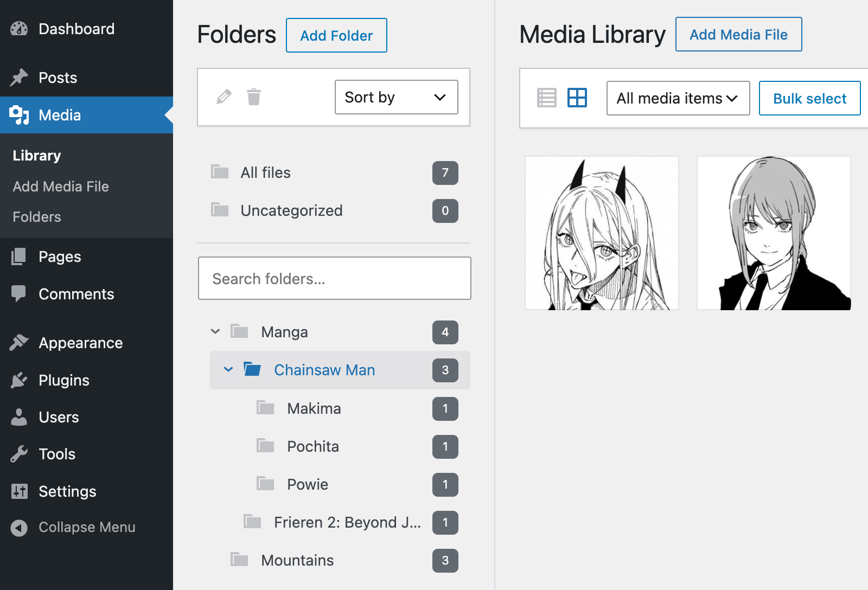Open the Sort by dropdown
The height and width of the screenshot is (590, 868).
[397, 97]
